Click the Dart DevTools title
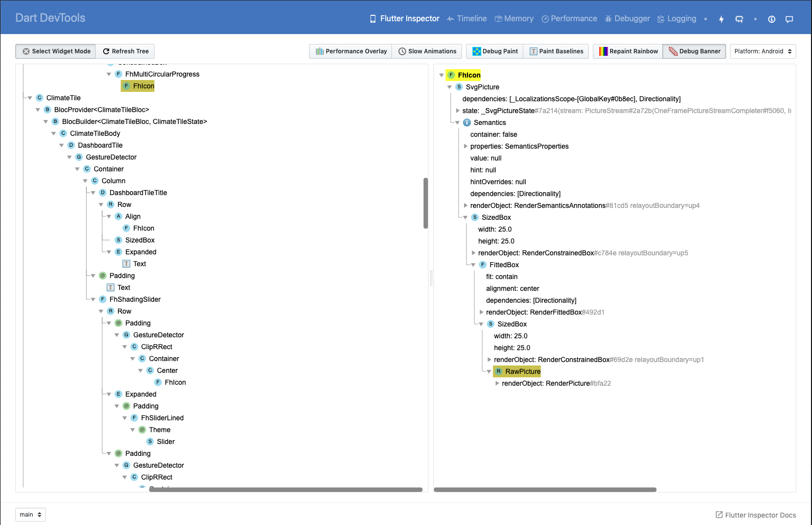This screenshot has height=525, width=812. 50,18
